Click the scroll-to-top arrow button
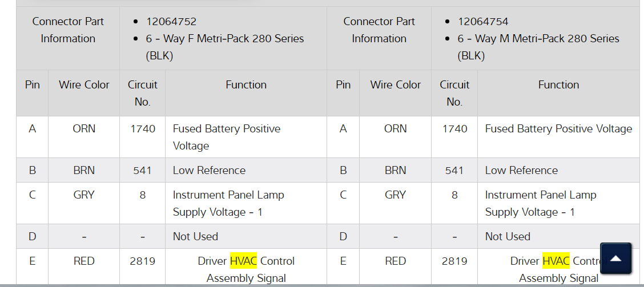644x287 pixels. pyautogui.click(x=615, y=258)
